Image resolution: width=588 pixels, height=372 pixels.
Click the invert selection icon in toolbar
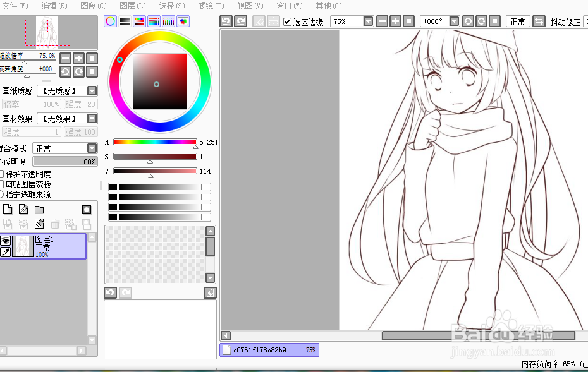(x=273, y=21)
